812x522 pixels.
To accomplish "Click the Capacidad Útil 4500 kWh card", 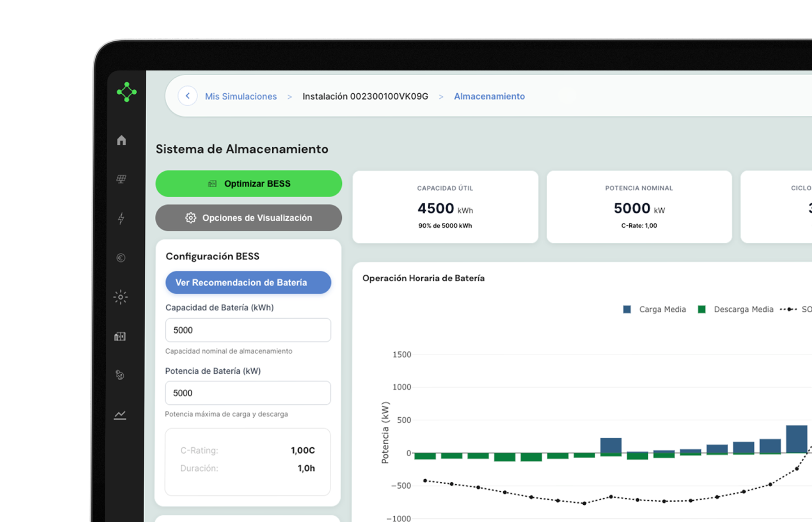I will (x=445, y=207).
